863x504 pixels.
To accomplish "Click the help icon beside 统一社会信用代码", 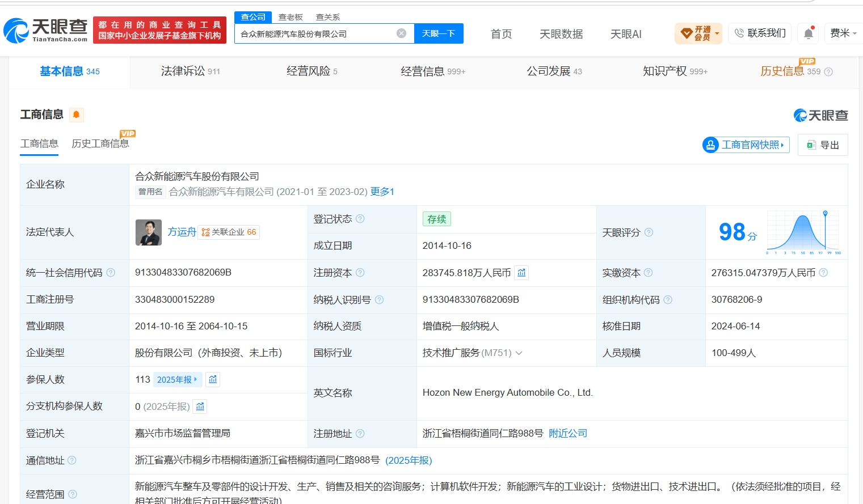I will click(111, 273).
